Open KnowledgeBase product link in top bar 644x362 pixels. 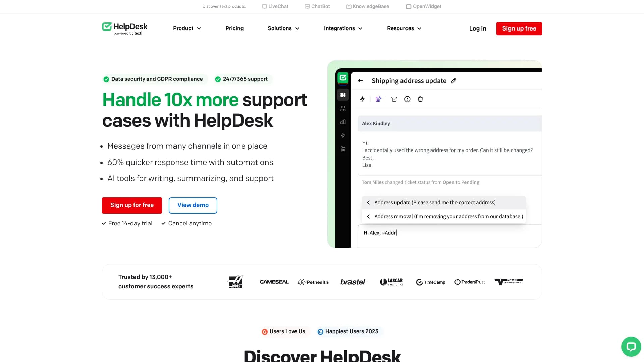tap(368, 6)
